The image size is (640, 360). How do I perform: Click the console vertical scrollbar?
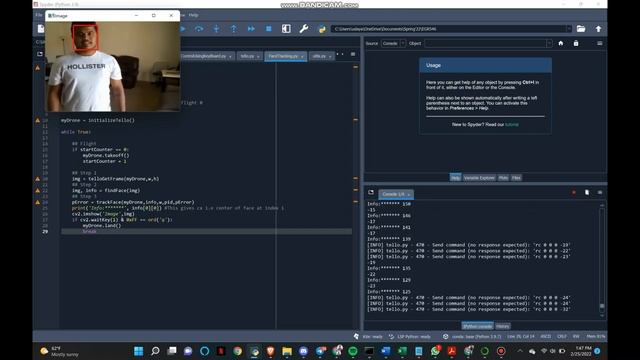(602, 261)
